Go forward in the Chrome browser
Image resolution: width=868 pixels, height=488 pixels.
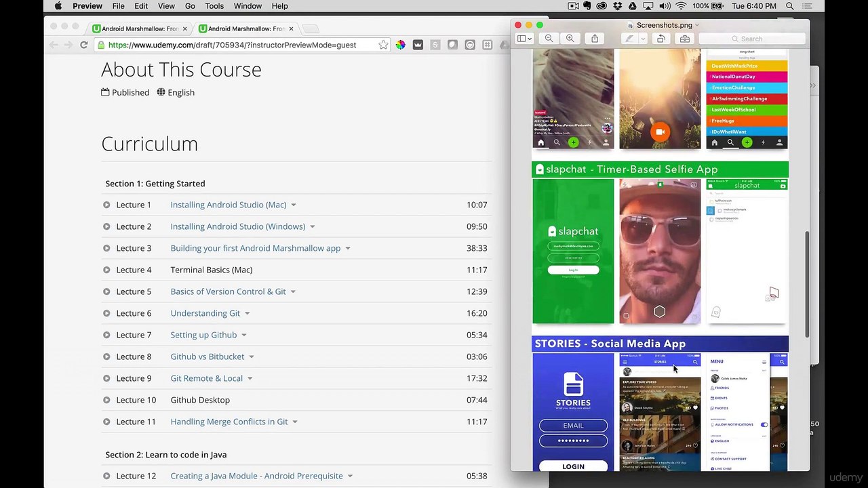[68, 45]
